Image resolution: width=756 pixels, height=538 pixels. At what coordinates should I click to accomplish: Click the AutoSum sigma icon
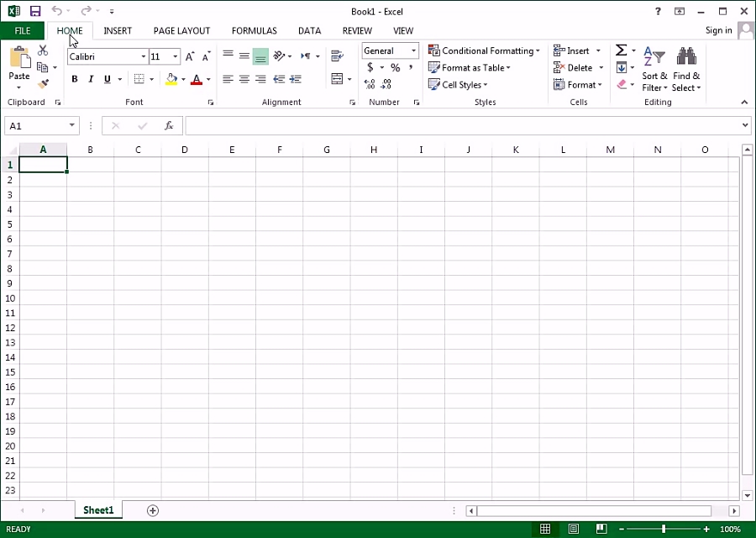[621, 51]
